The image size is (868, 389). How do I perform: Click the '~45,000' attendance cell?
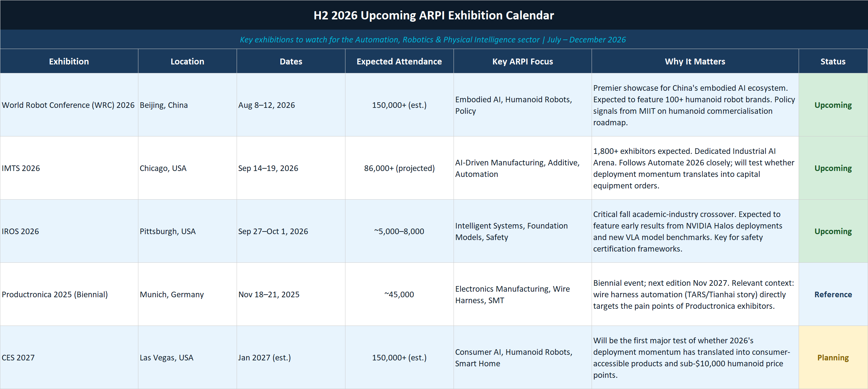click(399, 294)
